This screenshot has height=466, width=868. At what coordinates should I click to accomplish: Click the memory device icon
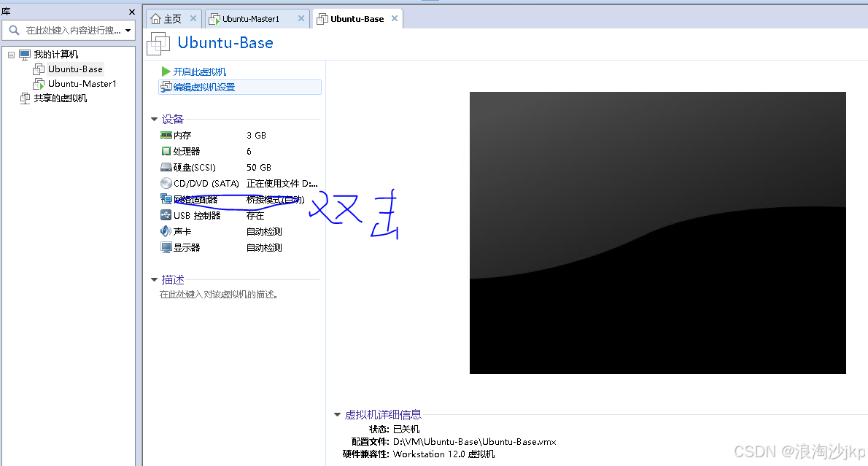coord(166,135)
